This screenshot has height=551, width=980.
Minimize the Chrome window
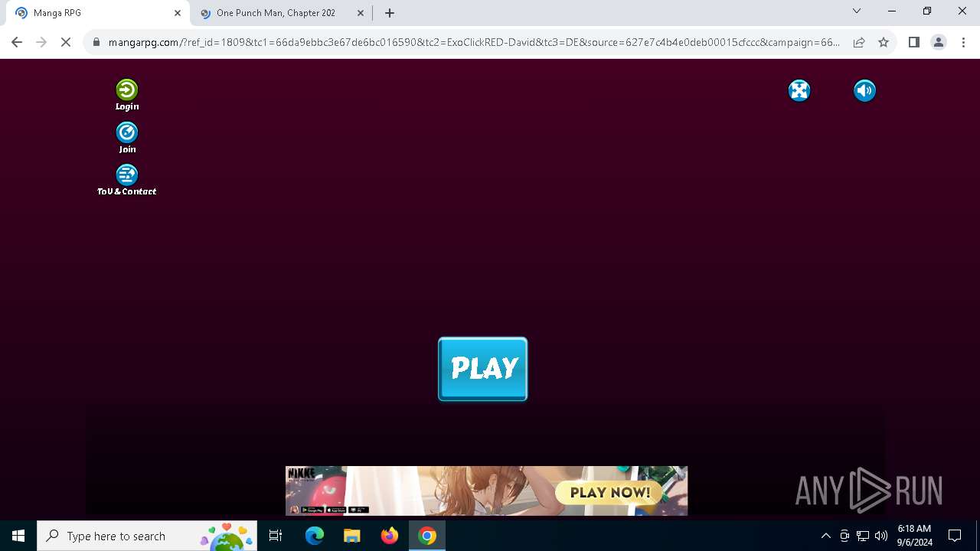coord(892,11)
